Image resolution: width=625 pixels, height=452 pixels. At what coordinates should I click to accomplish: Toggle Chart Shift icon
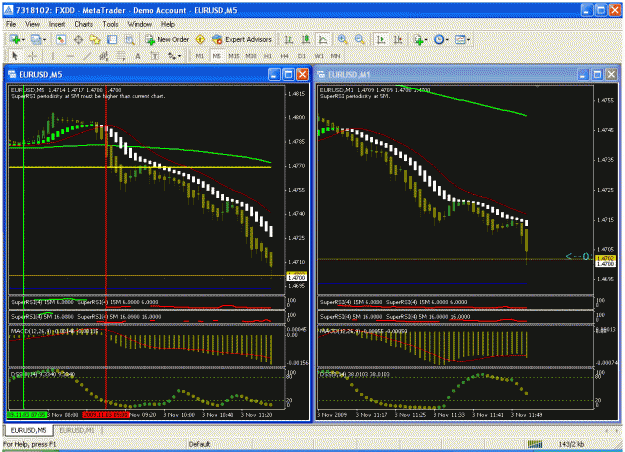(398, 39)
